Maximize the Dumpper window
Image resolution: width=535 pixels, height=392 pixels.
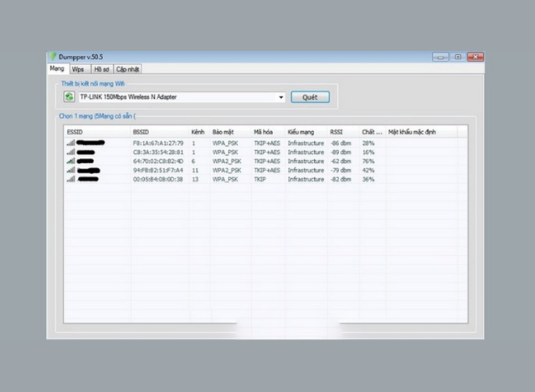point(458,56)
